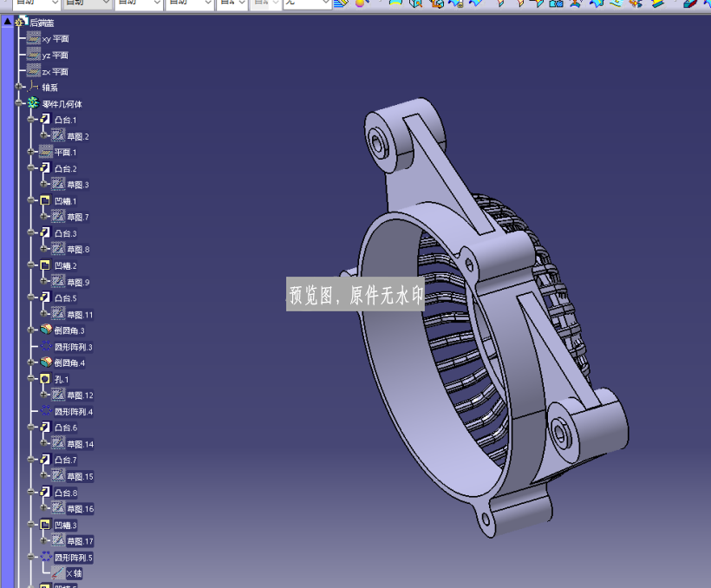Screen dimensions: 711x588
Task: Select the 草图.15 label
Action: click(81, 476)
